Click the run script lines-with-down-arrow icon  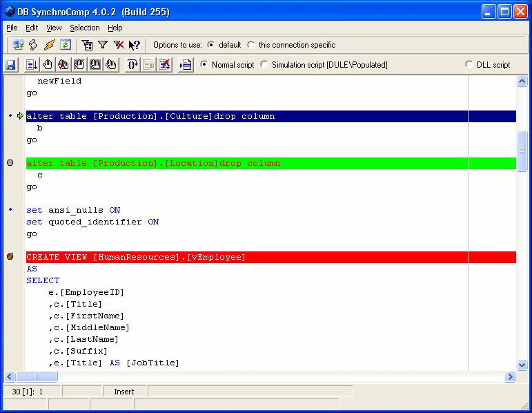(32, 64)
